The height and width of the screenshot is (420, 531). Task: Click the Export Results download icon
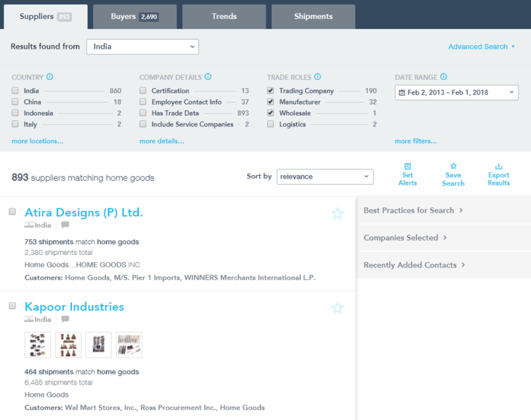pyautogui.click(x=499, y=167)
